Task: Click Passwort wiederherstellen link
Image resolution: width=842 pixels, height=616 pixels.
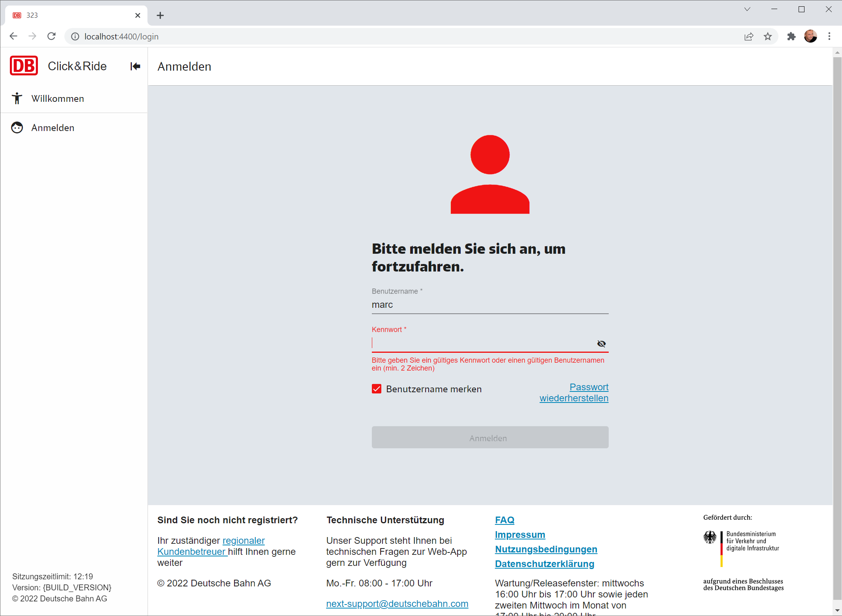Action: click(x=574, y=393)
